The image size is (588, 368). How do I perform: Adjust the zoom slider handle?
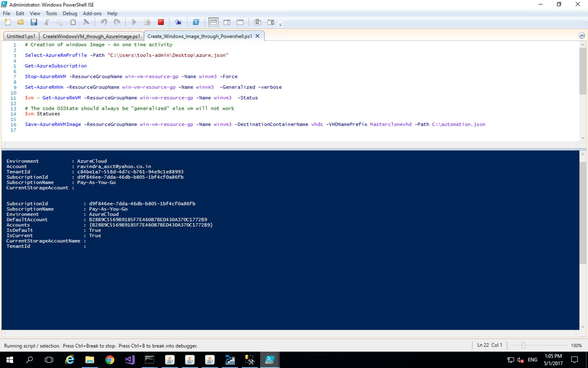coord(523,345)
